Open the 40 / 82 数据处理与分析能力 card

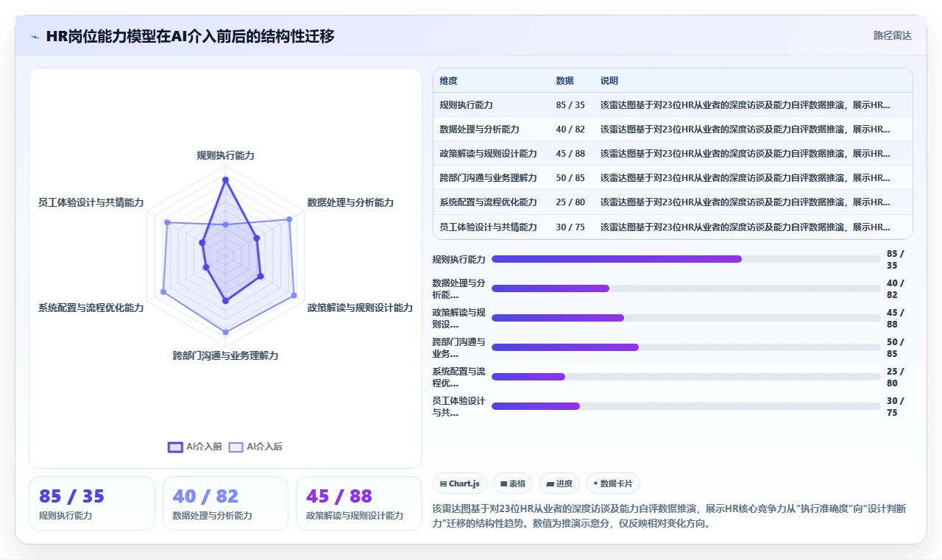[225, 503]
